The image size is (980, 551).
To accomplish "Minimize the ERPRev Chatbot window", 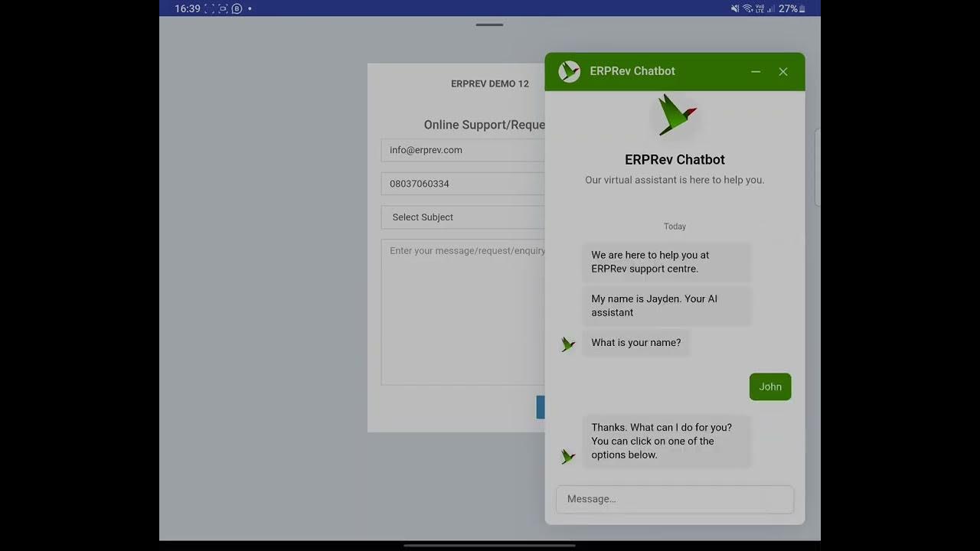I will (756, 71).
